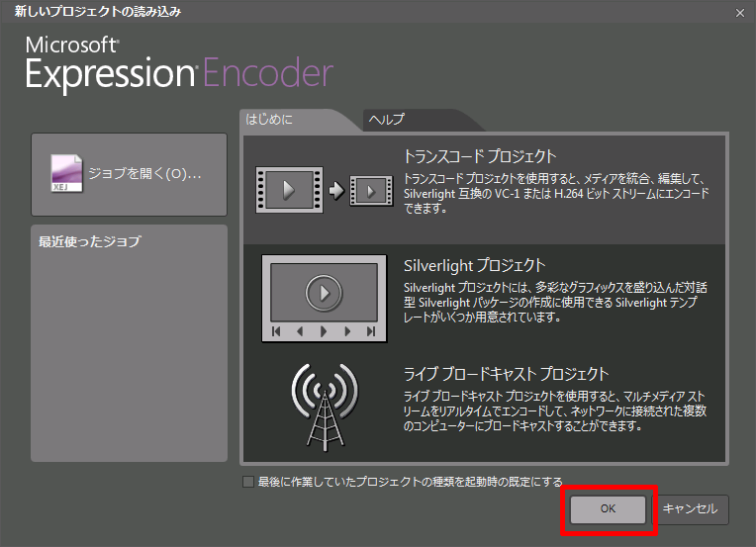Enable 最後に作業していたプロジェクトの種類を起動時の既定にする checkbox
The height and width of the screenshot is (547, 756).
248,482
